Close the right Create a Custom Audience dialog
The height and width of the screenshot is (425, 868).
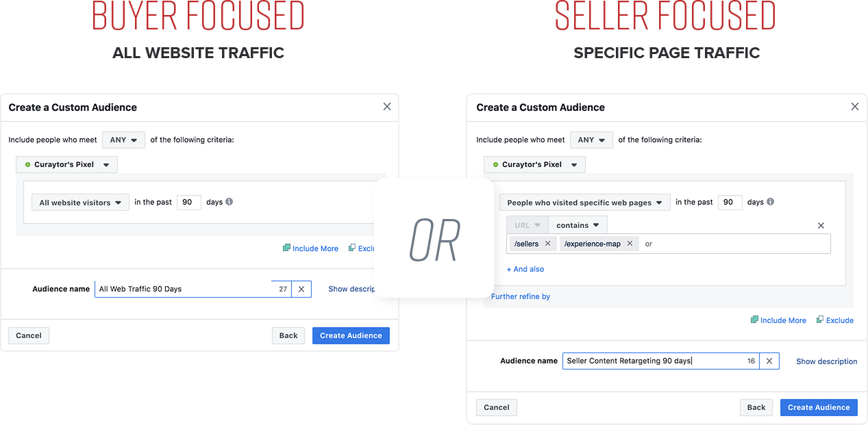854,107
